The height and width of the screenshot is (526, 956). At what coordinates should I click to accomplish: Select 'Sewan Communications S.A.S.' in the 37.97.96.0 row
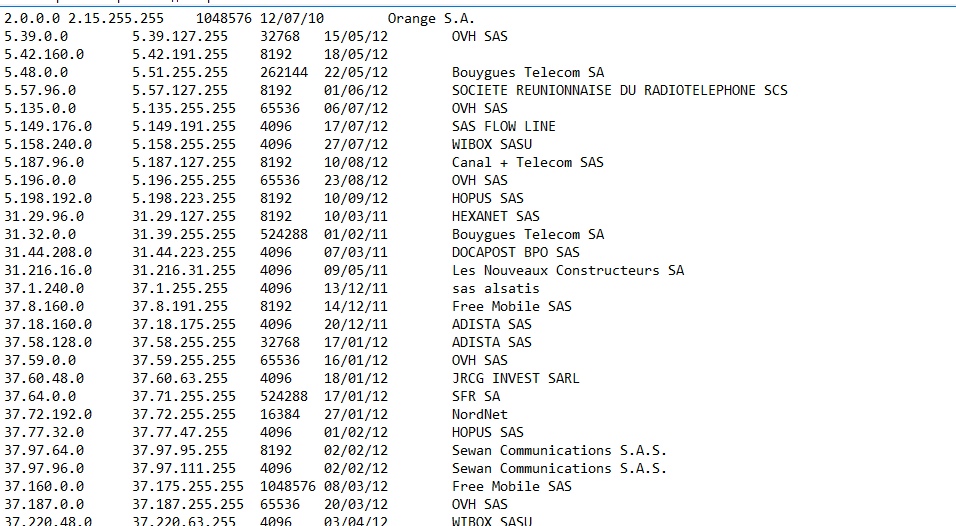[559, 469]
